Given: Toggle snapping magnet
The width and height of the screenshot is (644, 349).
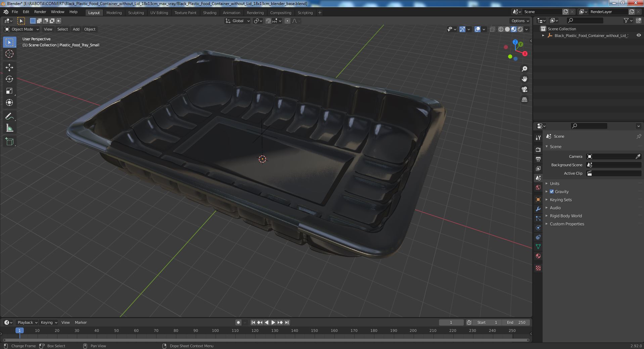Looking at the screenshot, I should 268,21.
